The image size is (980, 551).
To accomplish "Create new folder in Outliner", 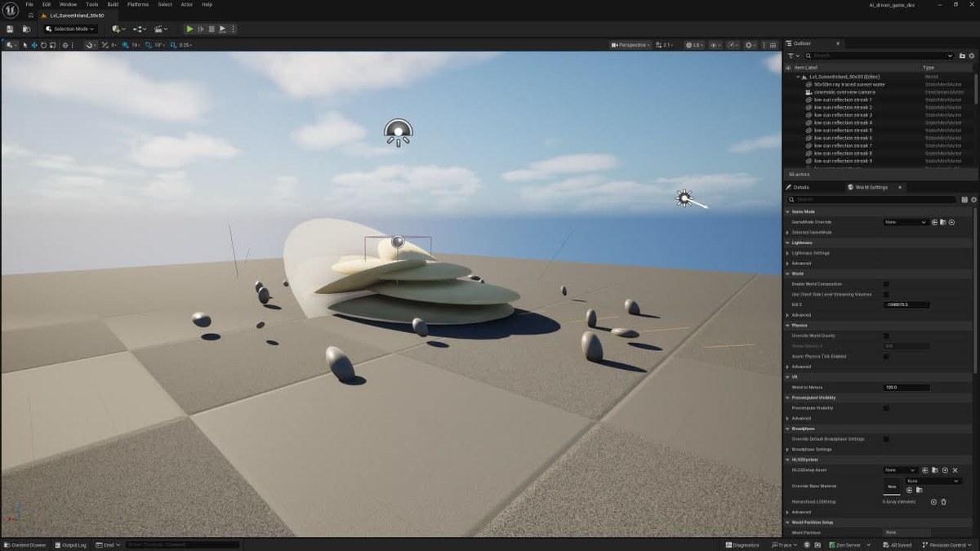I will tap(963, 56).
